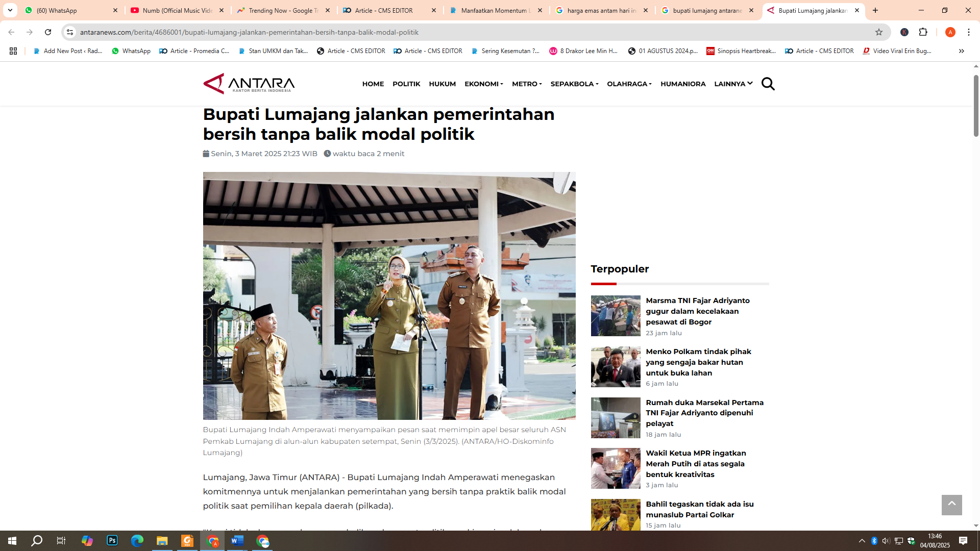Open the bookmarks apps grid icon

tap(13, 51)
